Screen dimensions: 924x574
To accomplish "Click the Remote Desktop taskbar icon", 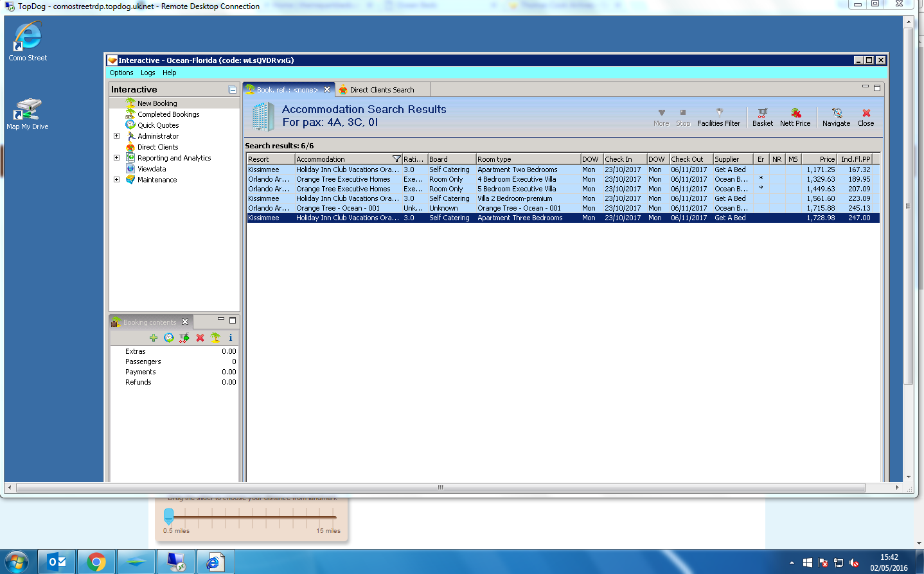I will tap(175, 562).
